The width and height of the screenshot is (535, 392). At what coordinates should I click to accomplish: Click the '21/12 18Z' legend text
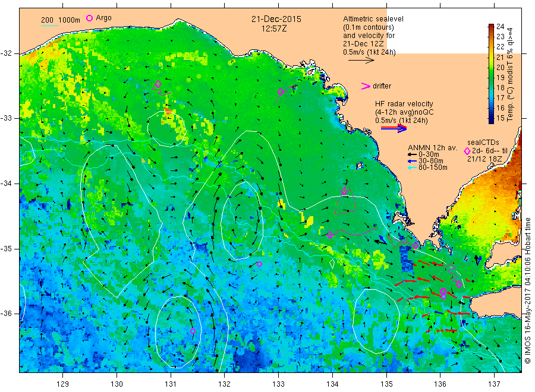(x=484, y=159)
